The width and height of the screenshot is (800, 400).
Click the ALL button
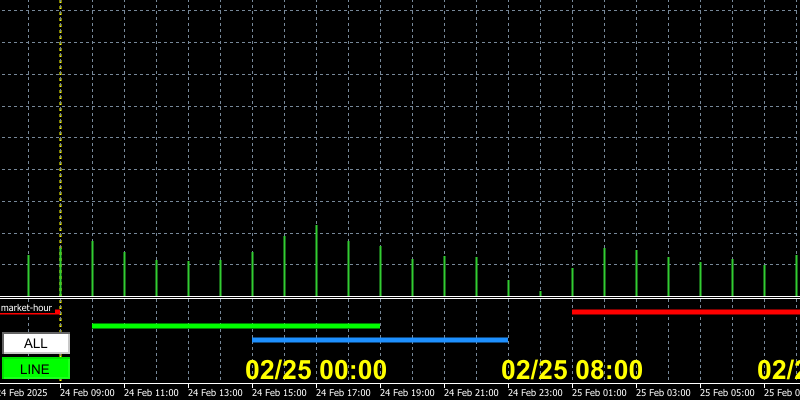pos(36,343)
